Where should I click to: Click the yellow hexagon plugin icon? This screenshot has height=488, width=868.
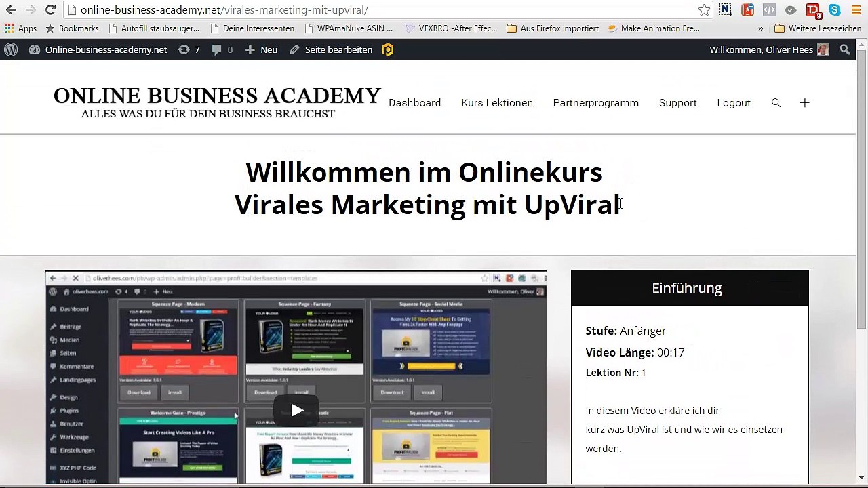388,49
